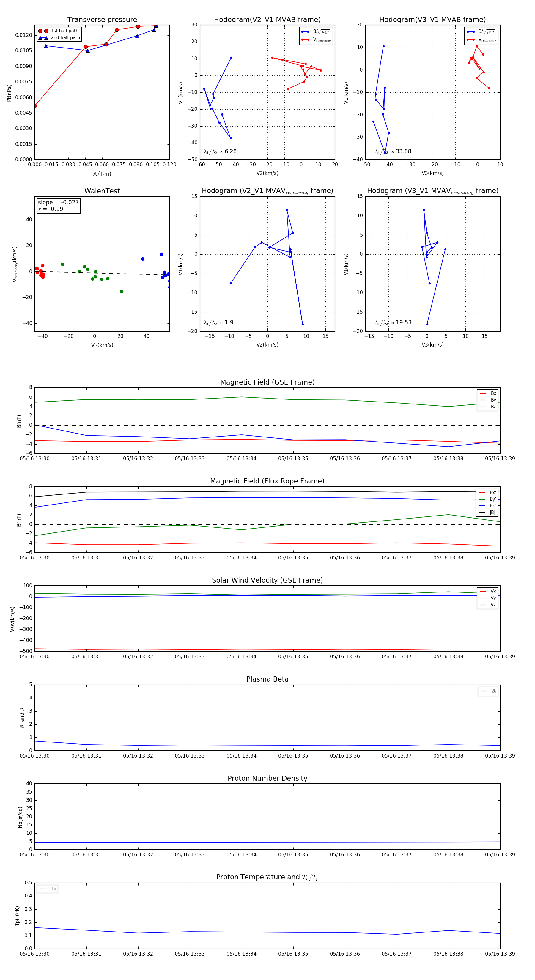
Task: Select the 'Vx' legend entry
Action: 488,592
